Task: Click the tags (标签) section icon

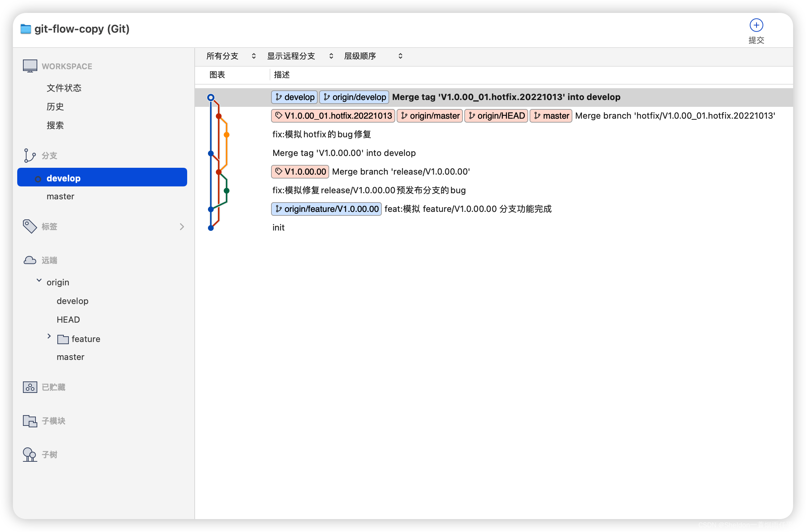Action: tap(30, 226)
